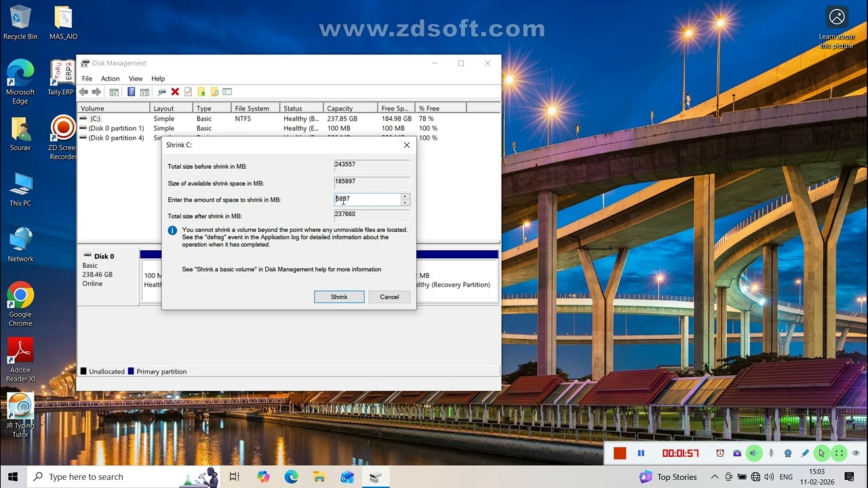The height and width of the screenshot is (488, 868).
Task: Open taskbar volume control
Action: tap(770, 476)
